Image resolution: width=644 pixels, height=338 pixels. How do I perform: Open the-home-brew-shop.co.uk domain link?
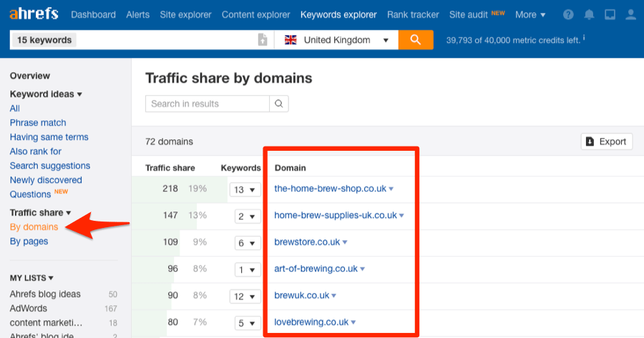(x=330, y=189)
